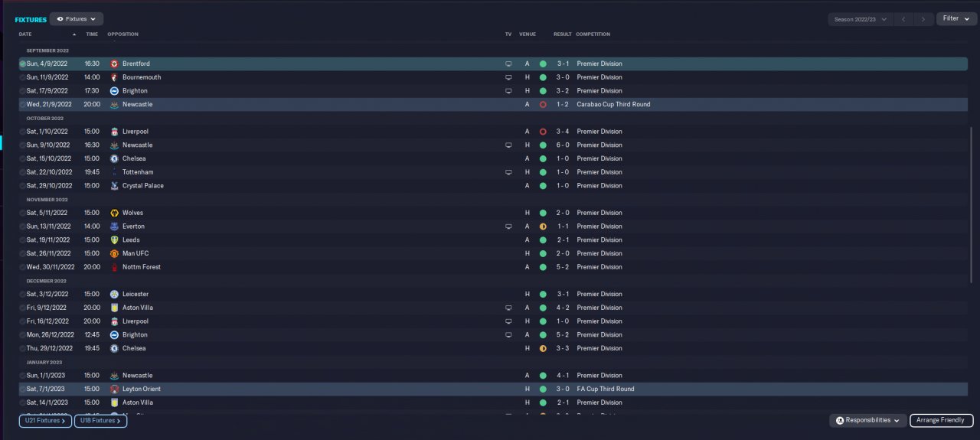Click the Leyton Orient club badge
Viewport: 980px width, 440px height.
(114, 389)
